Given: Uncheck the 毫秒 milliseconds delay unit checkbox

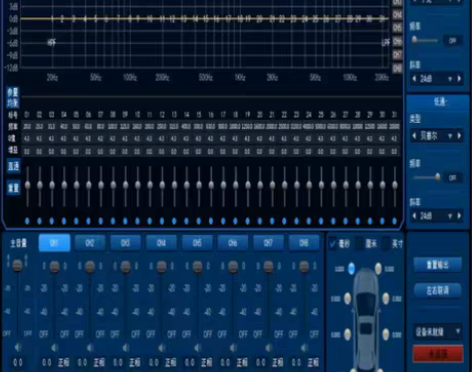Looking at the screenshot, I should click(x=333, y=244).
